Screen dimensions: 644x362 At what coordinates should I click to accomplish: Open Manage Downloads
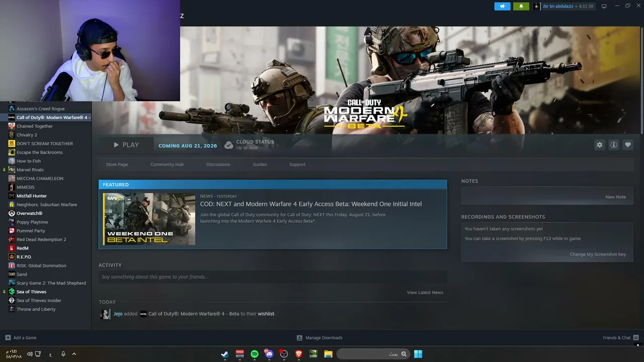(x=319, y=338)
